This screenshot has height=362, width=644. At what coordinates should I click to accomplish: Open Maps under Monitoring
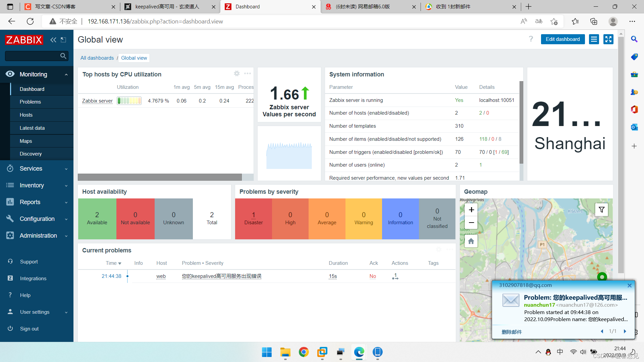tap(26, 141)
